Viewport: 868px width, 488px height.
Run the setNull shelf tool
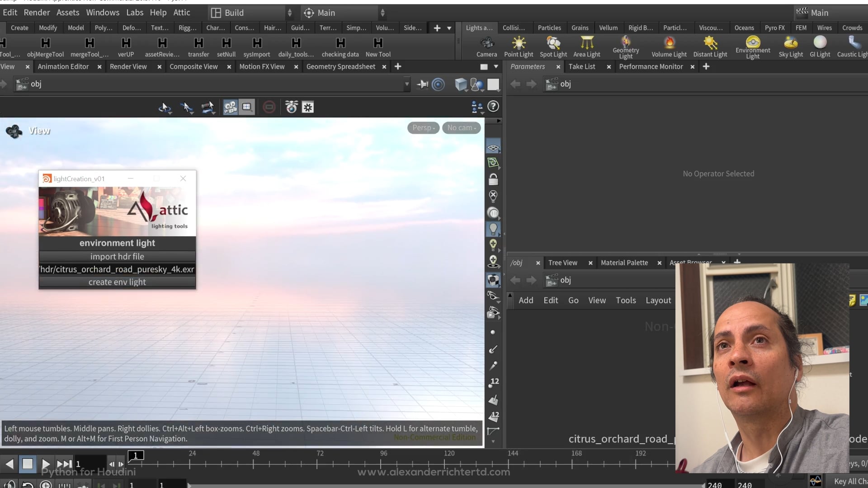226,47
